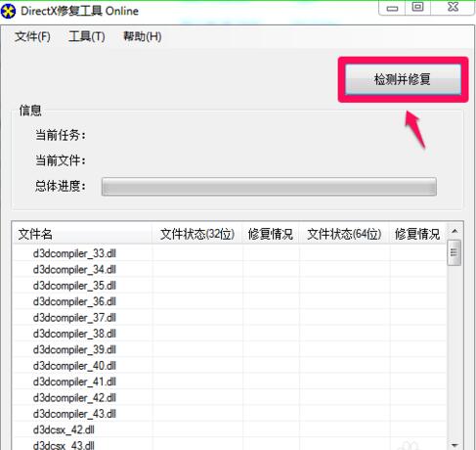Open the 帮助(H) menu
Screen dimensions: 476x450
pyautogui.click(x=142, y=36)
